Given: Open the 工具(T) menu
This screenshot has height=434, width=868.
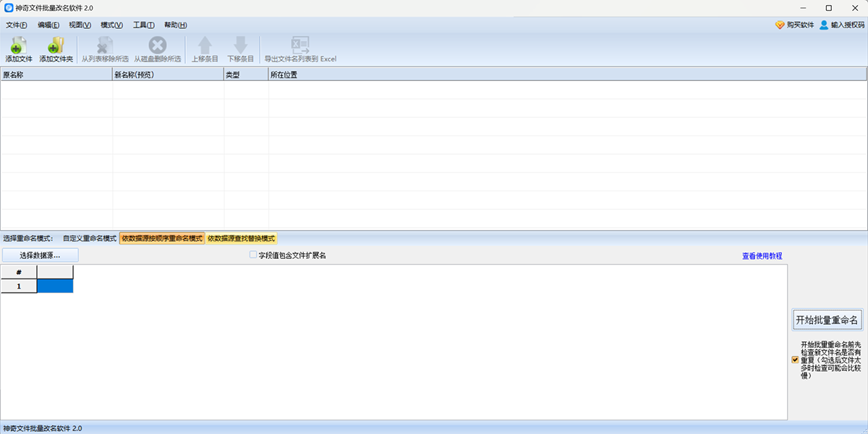Looking at the screenshot, I should tap(143, 25).
